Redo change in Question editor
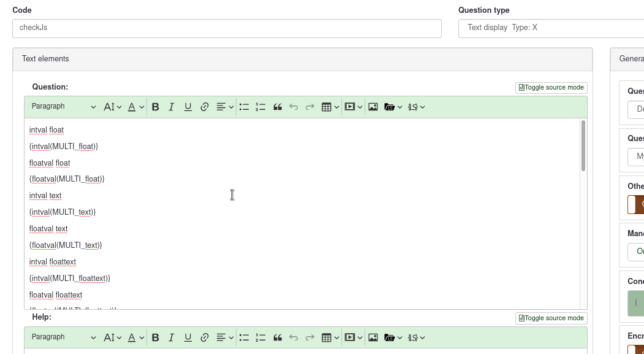The width and height of the screenshot is (644, 354). pos(309,107)
